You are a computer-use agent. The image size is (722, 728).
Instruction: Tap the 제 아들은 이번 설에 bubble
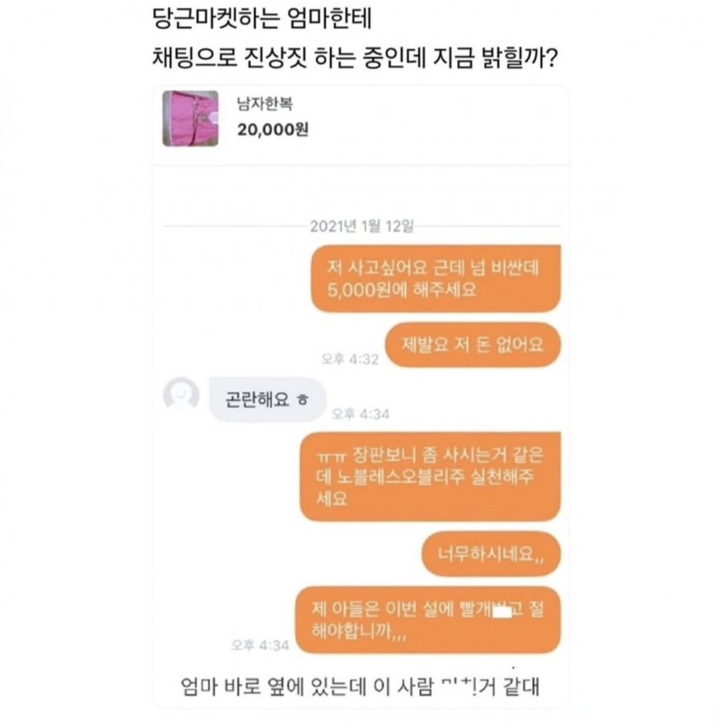tap(428, 620)
